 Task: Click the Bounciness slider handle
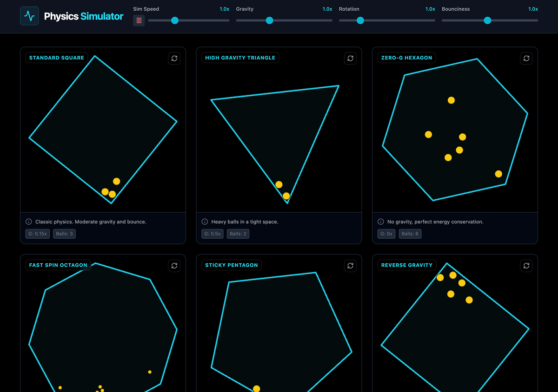pos(487,20)
